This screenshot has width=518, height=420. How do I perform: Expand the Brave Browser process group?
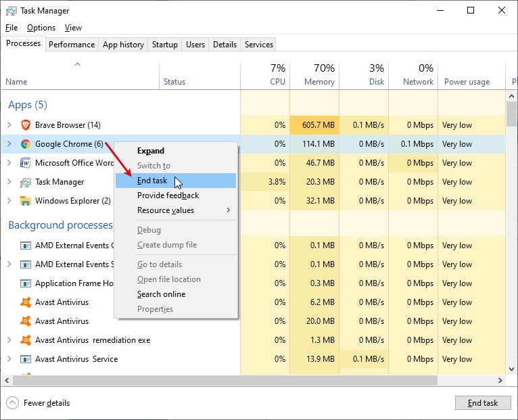click(x=9, y=125)
